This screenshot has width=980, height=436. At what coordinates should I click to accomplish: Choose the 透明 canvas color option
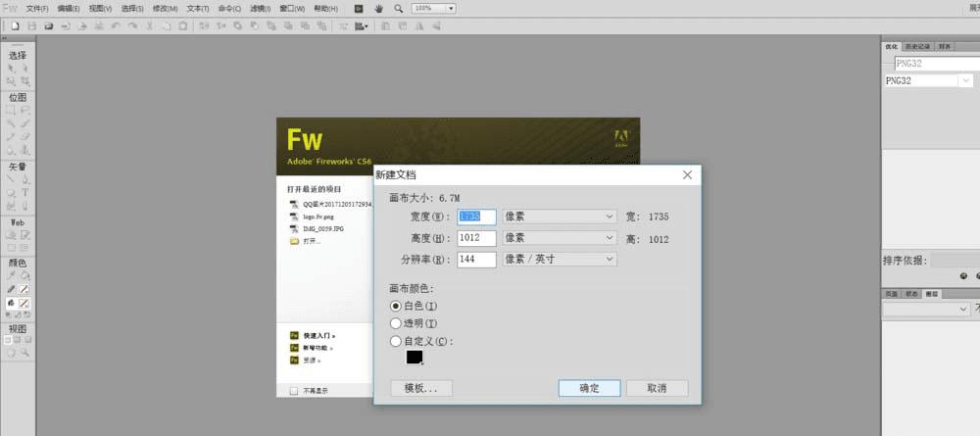click(395, 323)
